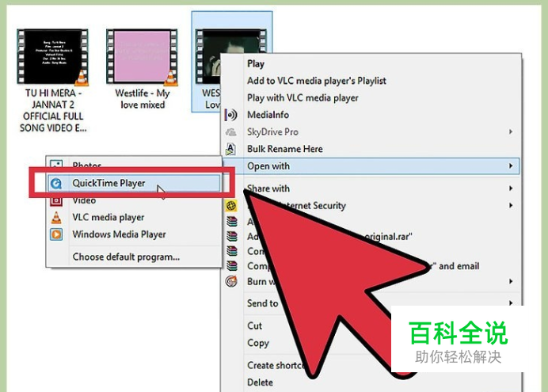Select Copy from context menu

click(258, 343)
